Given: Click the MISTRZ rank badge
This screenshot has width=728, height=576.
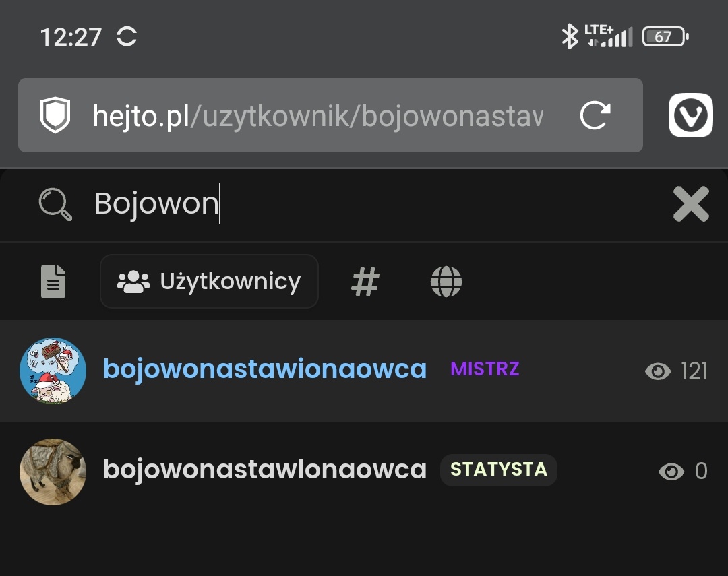Looking at the screenshot, I should pyautogui.click(x=485, y=369).
